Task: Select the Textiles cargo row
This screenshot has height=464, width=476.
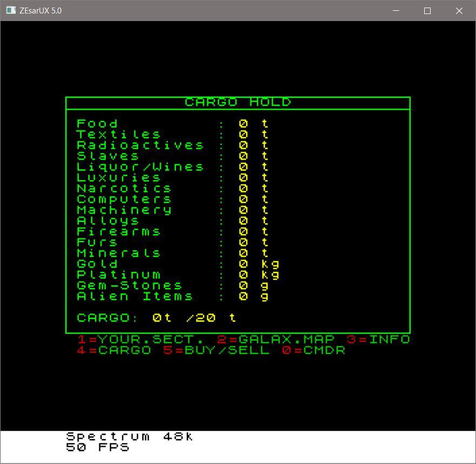Action: coord(173,134)
